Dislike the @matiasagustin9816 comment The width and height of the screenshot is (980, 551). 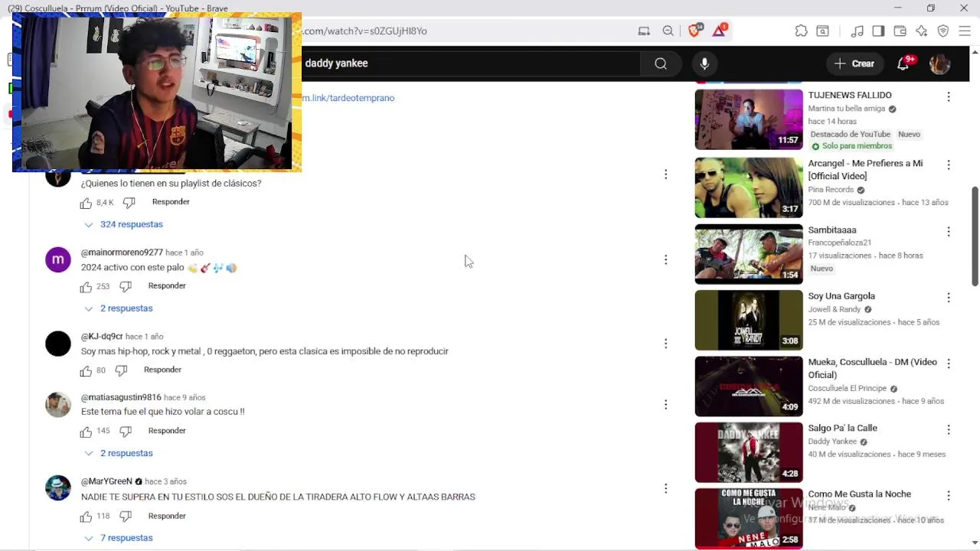coord(126,432)
